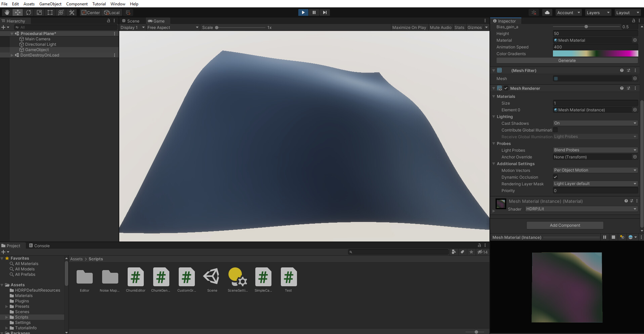Click the Color Gradients swatch
Viewport: 644px width, 334px height.
tap(595, 53)
